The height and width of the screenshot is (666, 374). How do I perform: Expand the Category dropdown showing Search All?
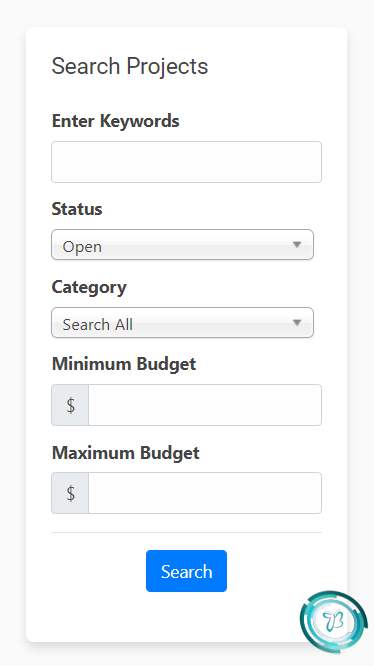[x=183, y=323]
